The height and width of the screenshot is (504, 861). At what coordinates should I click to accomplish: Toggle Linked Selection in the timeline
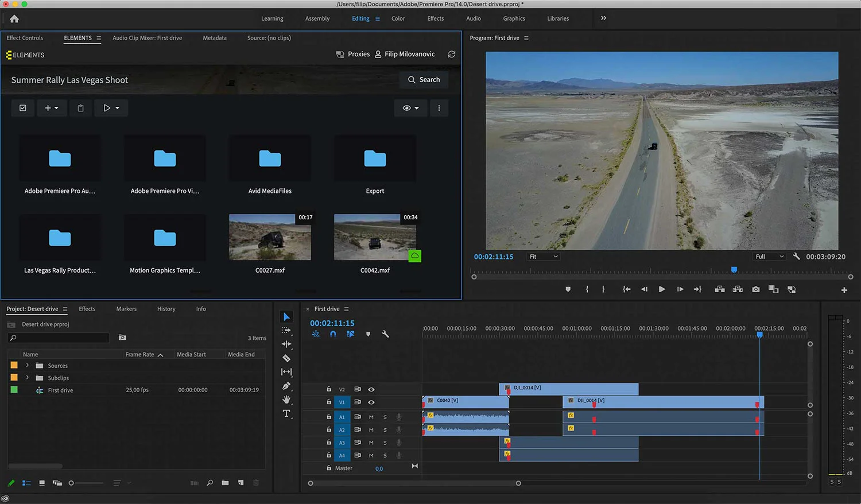click(x=350, y=334)
